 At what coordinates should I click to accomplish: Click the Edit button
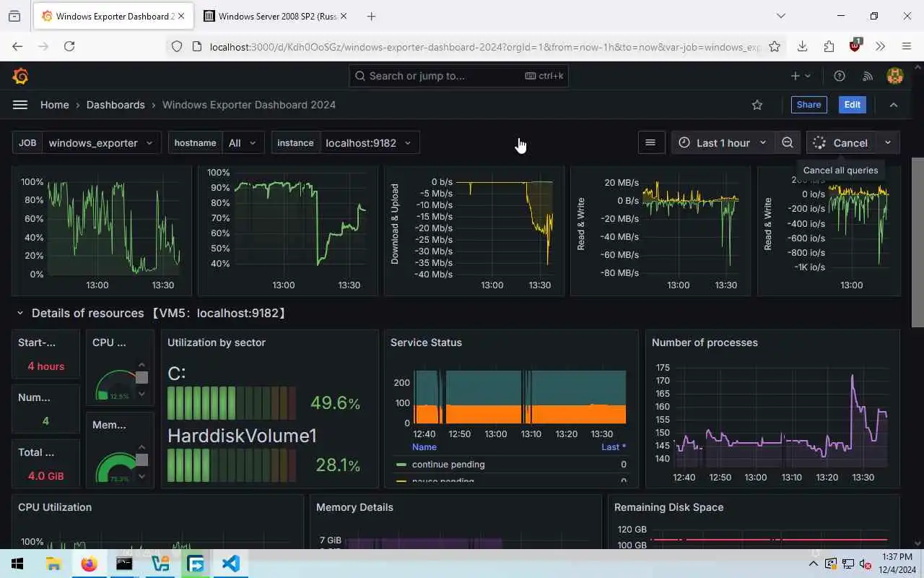tap(853, 105)
